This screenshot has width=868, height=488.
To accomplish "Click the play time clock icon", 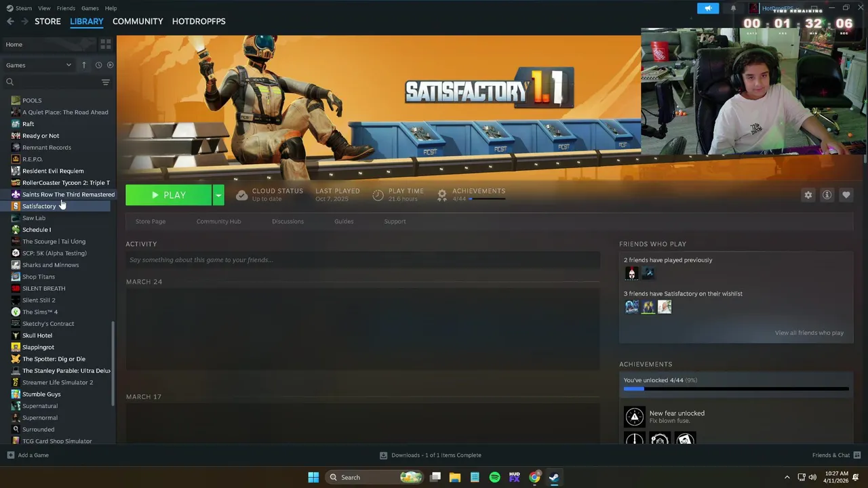I will pos(378,195).
